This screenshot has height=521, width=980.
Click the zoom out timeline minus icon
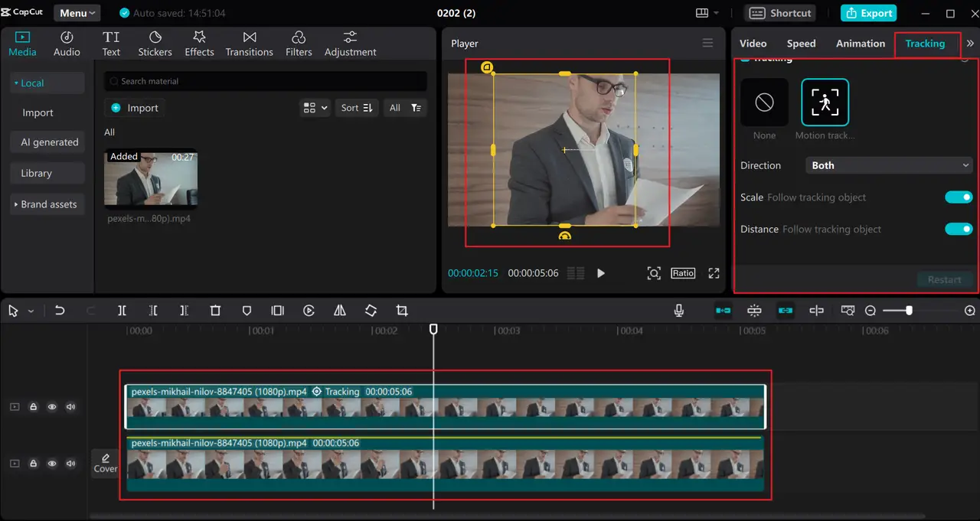(x=871, y=311)
